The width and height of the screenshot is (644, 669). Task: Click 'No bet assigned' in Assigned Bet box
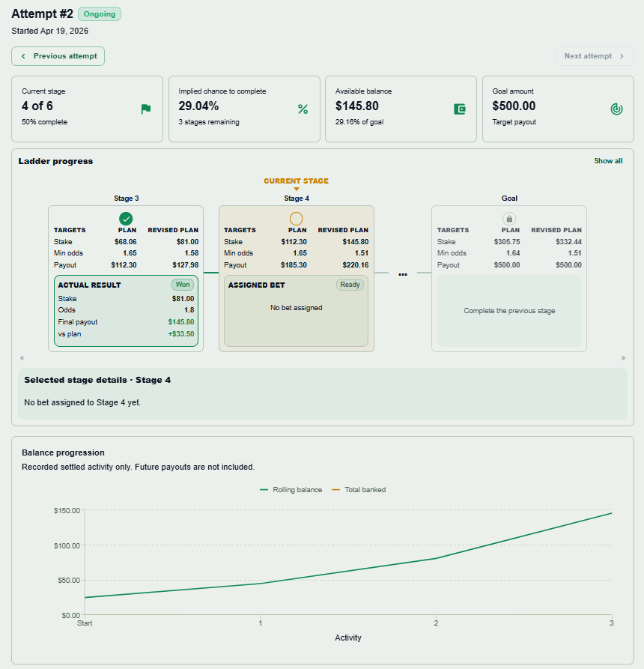pyautogui.click(x=296, y=308)
